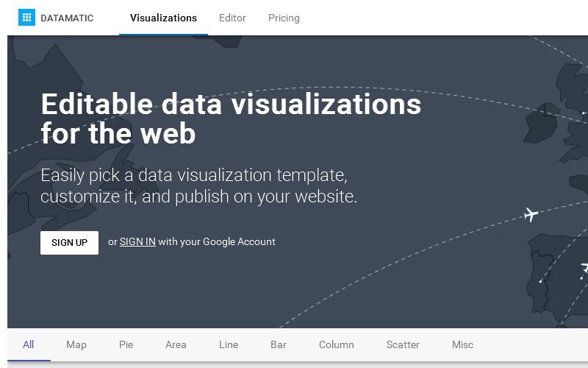The width and height of the screenshot is (588, 368).
Task: Choose the Line chart tab
Action: (229, 344)
